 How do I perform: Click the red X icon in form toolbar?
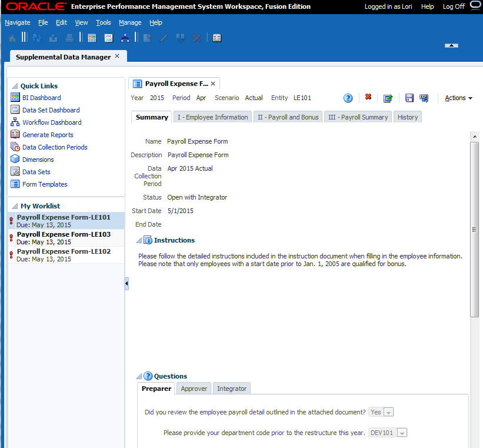(x=368, y=98)
